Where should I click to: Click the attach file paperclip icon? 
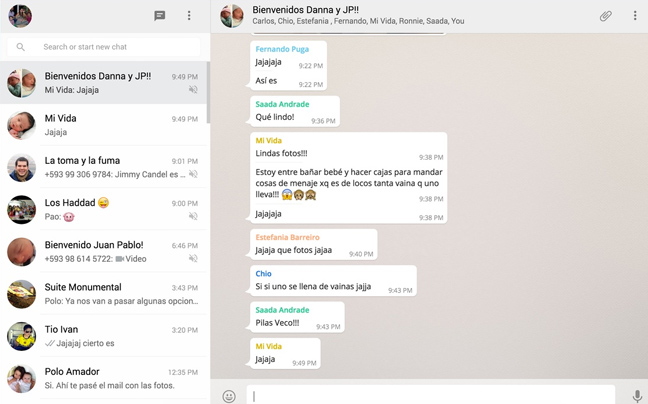(x=605, y=16)
